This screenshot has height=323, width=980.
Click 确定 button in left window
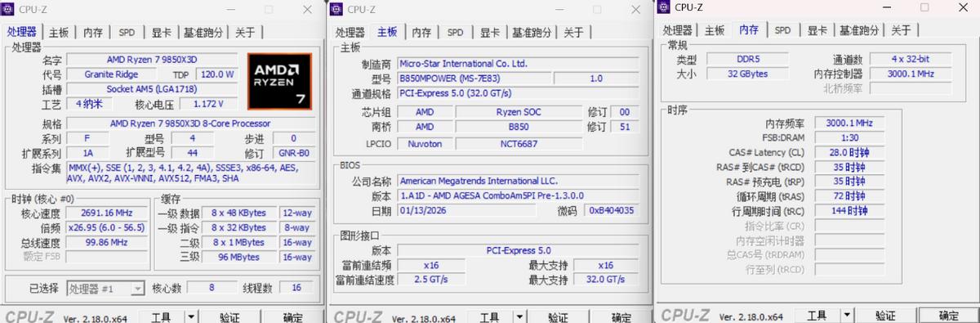click(292, 317)
